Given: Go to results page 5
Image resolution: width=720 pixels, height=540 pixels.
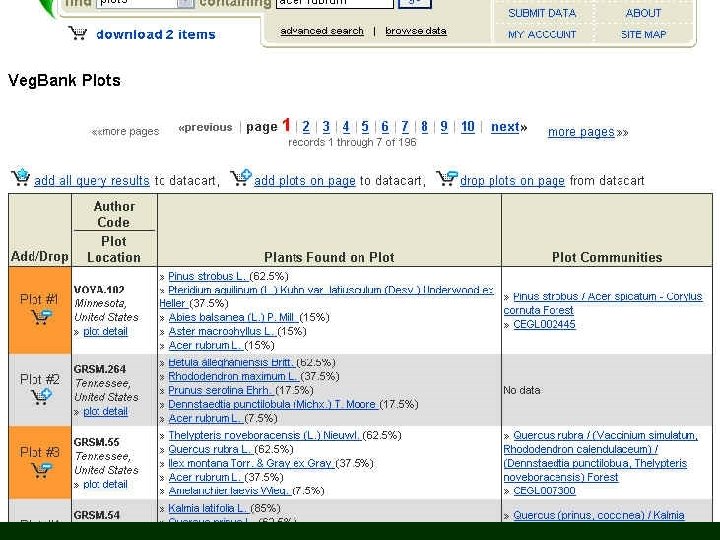Looking at the screenshot, I should coord(365,127).
